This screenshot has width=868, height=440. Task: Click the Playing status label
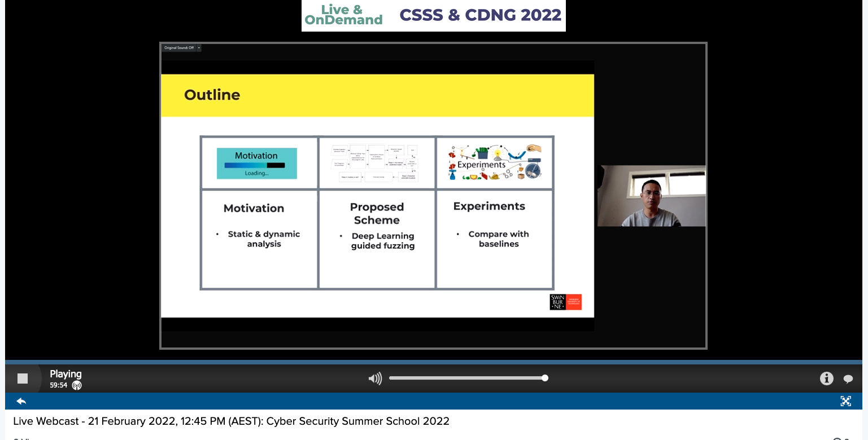click(66, 374)
